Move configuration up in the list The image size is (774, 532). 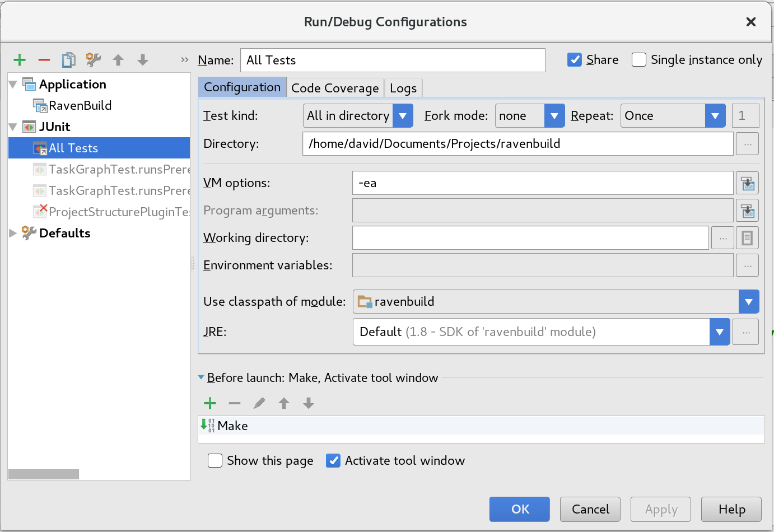118,60
